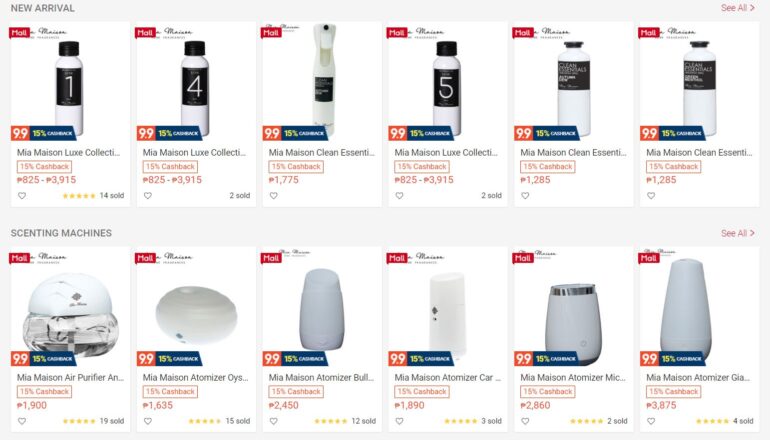Favorite the Luxe Collection number 4 bottle

pyautogui.click(x=148, y=195)
